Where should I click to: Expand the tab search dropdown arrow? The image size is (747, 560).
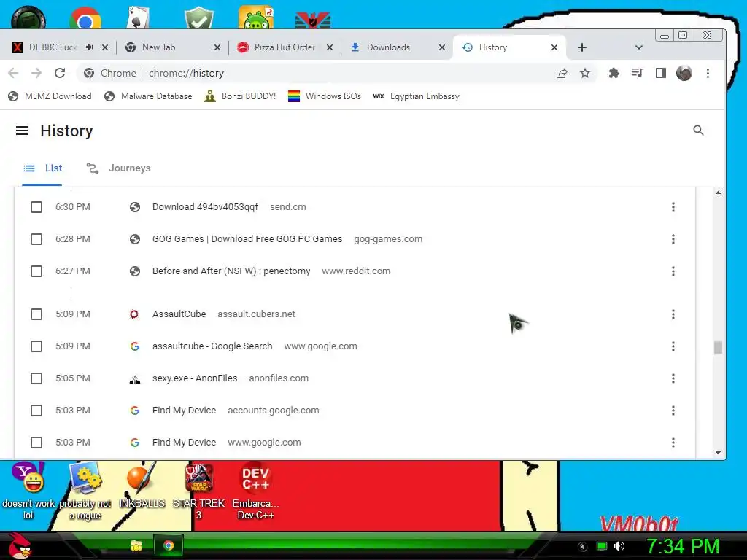point(639,47)
